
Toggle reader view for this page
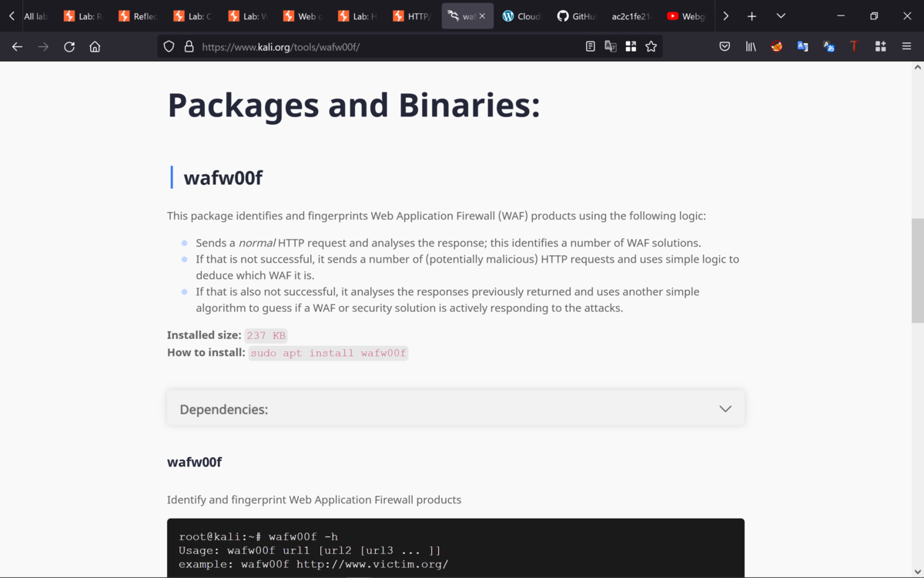tap(591, 47)
